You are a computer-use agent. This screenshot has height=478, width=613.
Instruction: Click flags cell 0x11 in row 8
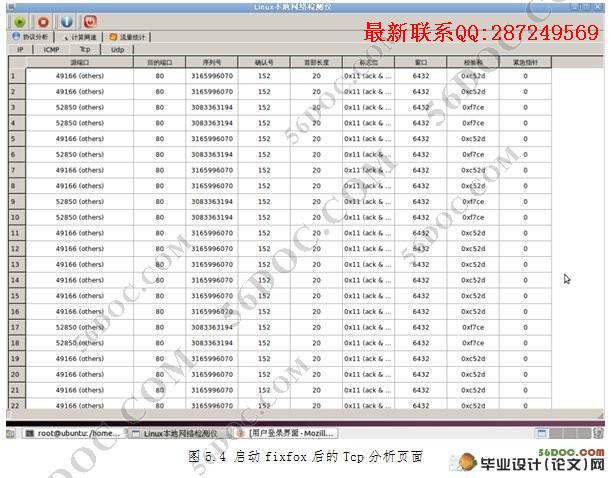369,186
